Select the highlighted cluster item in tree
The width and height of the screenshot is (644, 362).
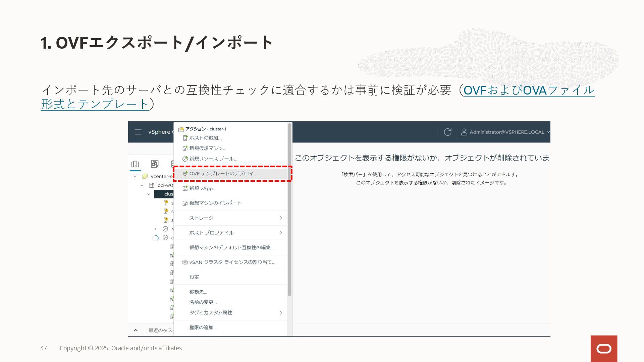click(164, 194)
